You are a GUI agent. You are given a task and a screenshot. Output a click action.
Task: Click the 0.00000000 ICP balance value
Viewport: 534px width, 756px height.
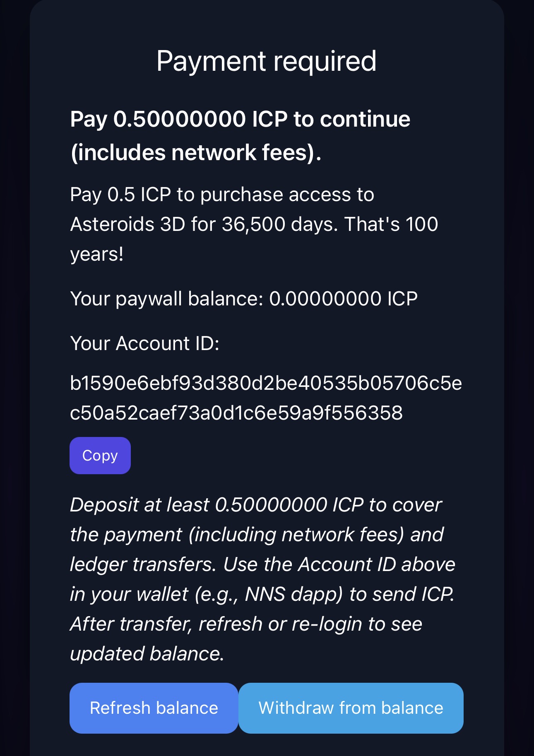coord(344,298)
